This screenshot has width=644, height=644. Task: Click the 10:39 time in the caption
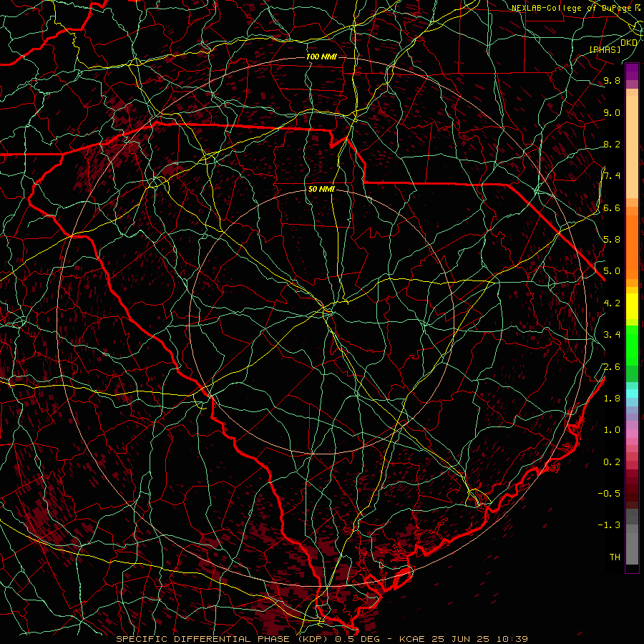[513, 639]
